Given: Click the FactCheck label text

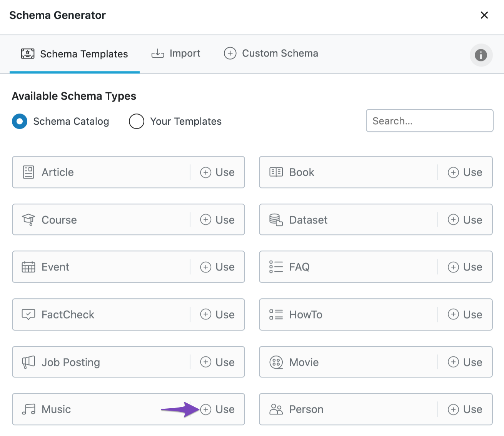Looking at the screenshot, I should pyautogui.click(x=68, y=314).
